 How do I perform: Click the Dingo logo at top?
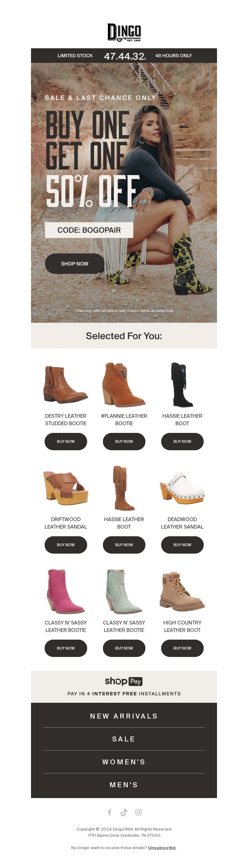pos(124,33)
